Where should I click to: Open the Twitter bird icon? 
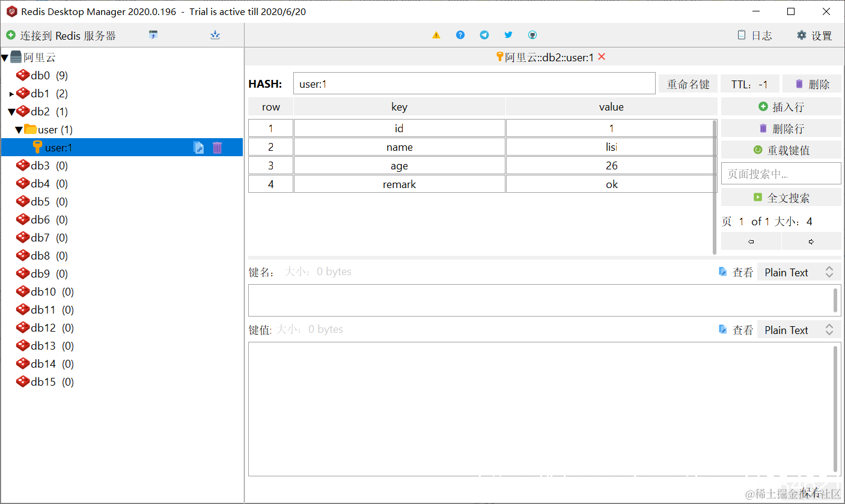coord(508,35)
